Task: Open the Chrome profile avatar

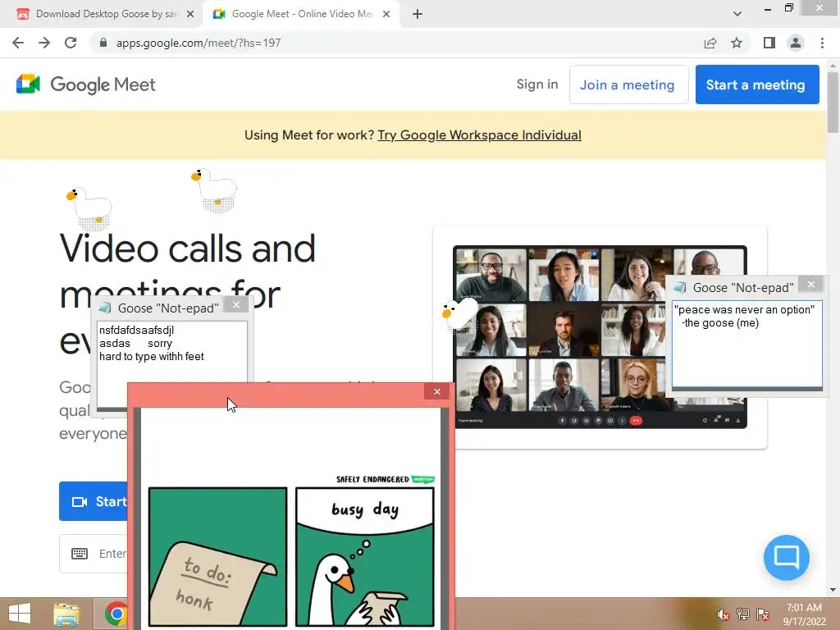Action: (796, 43)
